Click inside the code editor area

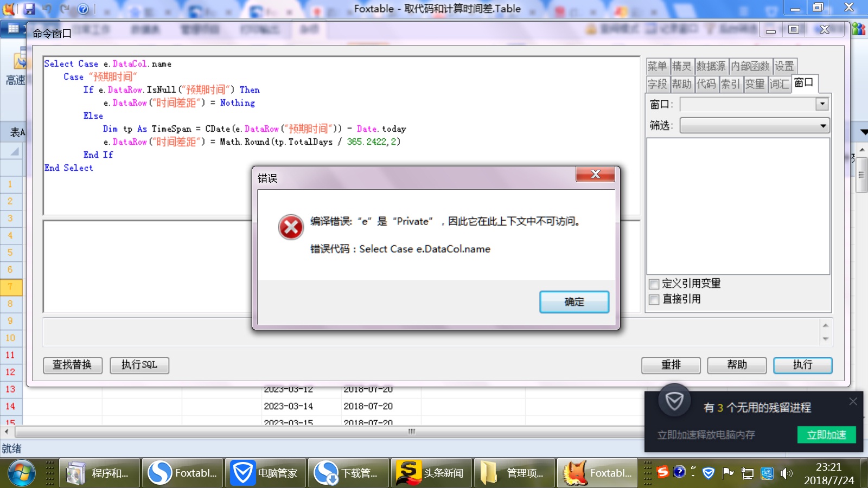[x=342, y=136]
